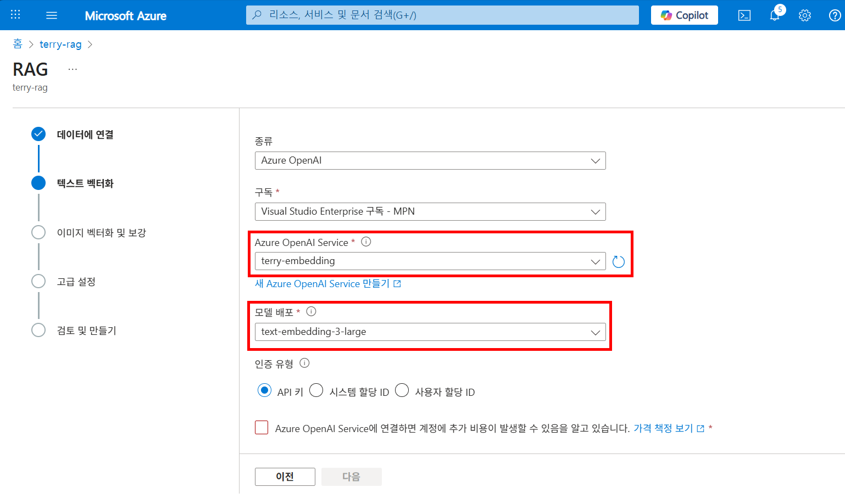Open the portal settings gear
Image resolution: width=845 pixels, height=504 pixels.
804,15
